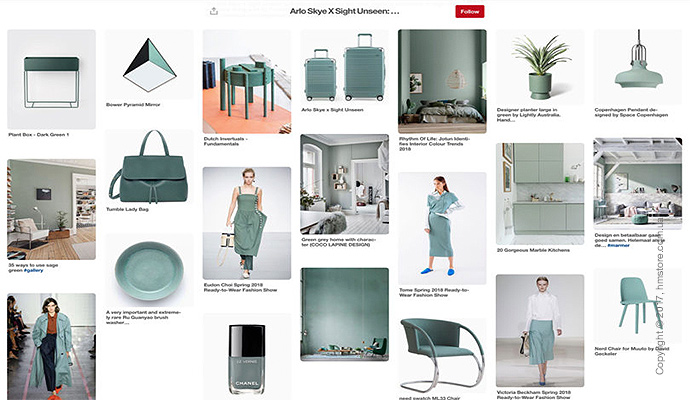Select the Nerd Chair for Muuto pin

tap(638, 306)
